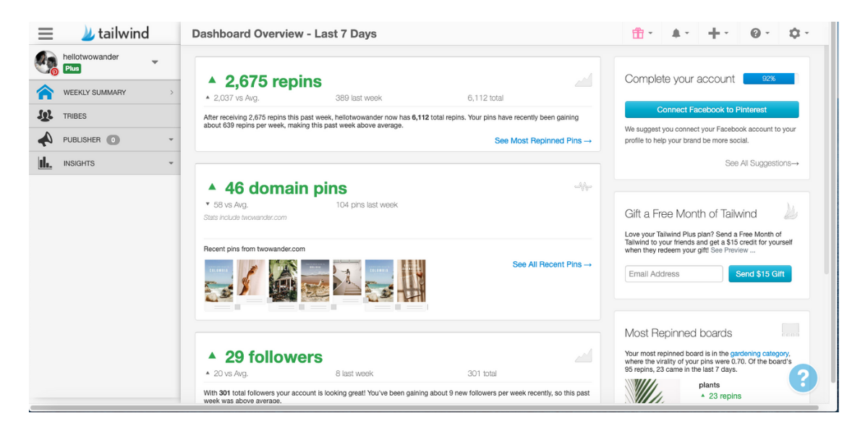This screenshot has width=868, height=434.
Task: Click Connect Facebook to Pinterest button
Action: click(712, 110)
